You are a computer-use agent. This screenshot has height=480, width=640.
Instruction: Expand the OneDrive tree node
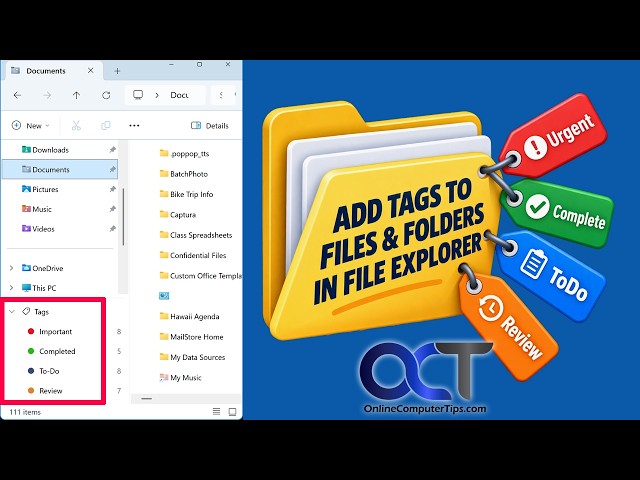point(11,268)
